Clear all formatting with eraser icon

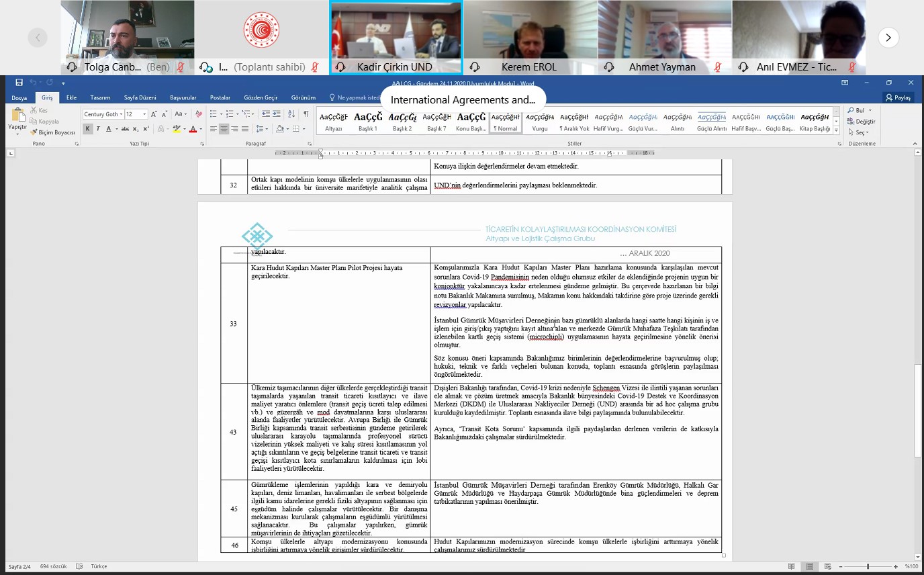point(199,114)
